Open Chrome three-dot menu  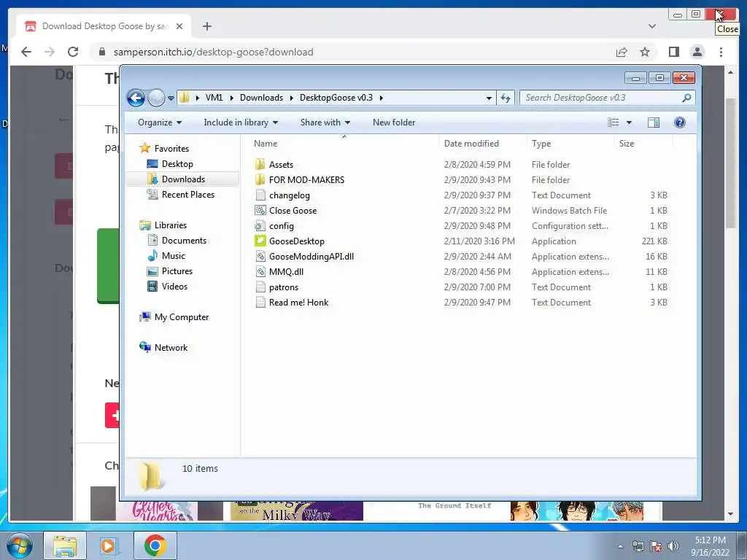pyautogui.click(x=721, y=52)
